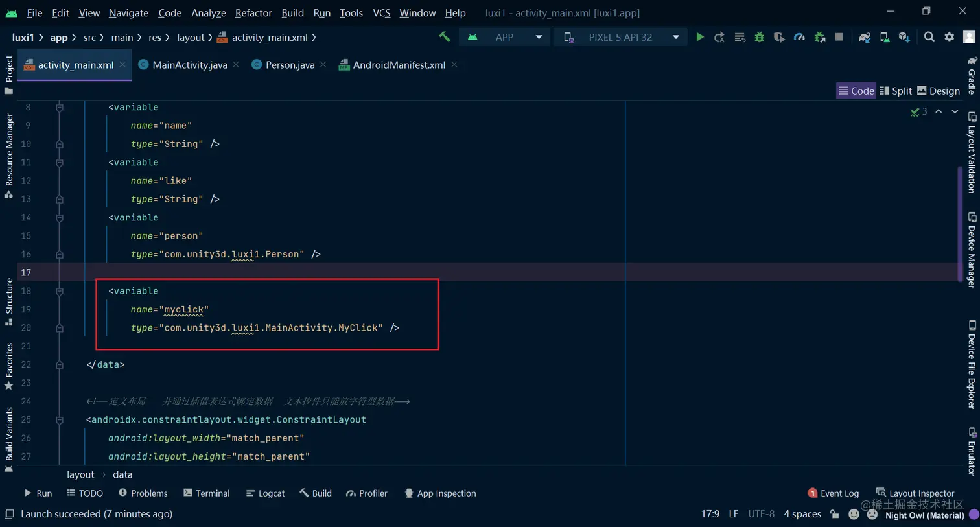The height and width of the screenshot is (527, 980).
Task: Open Device File Explorer side panel
Action: click(972, 365)
